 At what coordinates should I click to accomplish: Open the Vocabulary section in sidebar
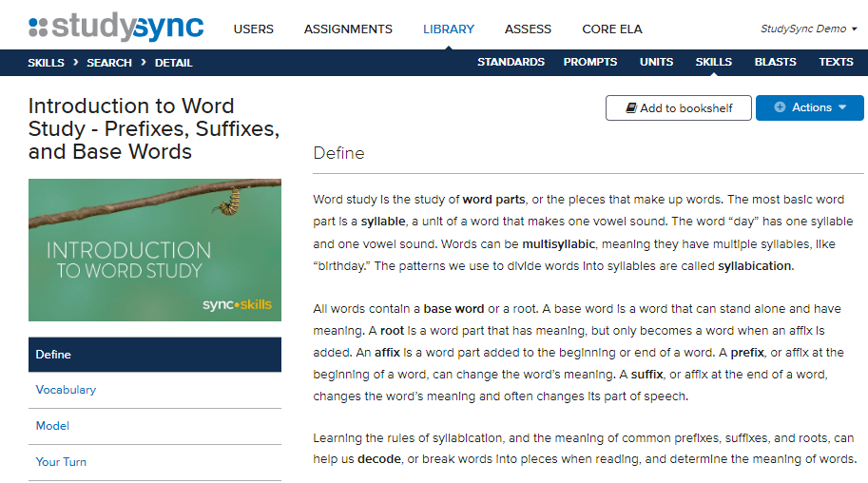point(66,390)
